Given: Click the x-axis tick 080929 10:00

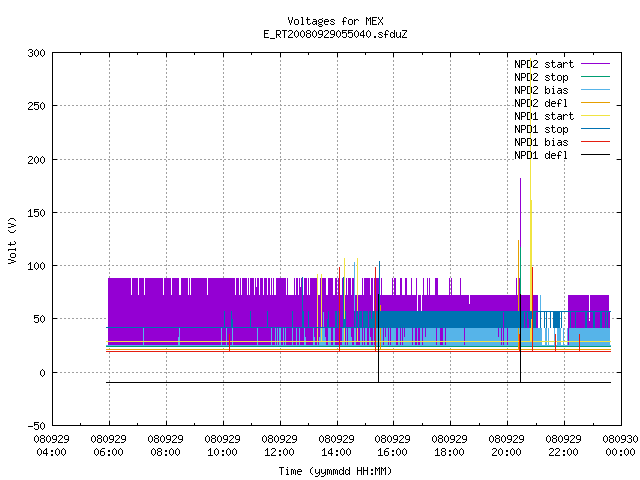Looking at the screenshot, I should [222, 446].
